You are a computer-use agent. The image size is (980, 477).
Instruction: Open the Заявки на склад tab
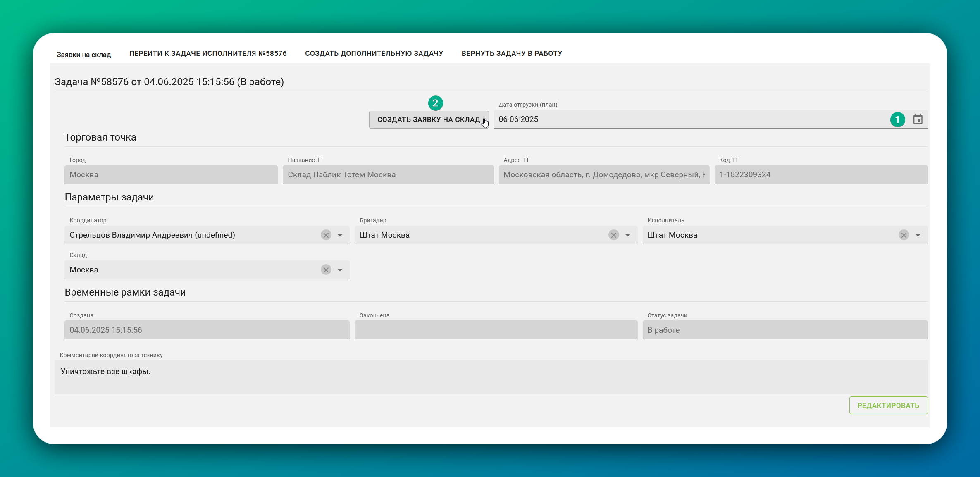pyautogui.click(x=84, y=55)
